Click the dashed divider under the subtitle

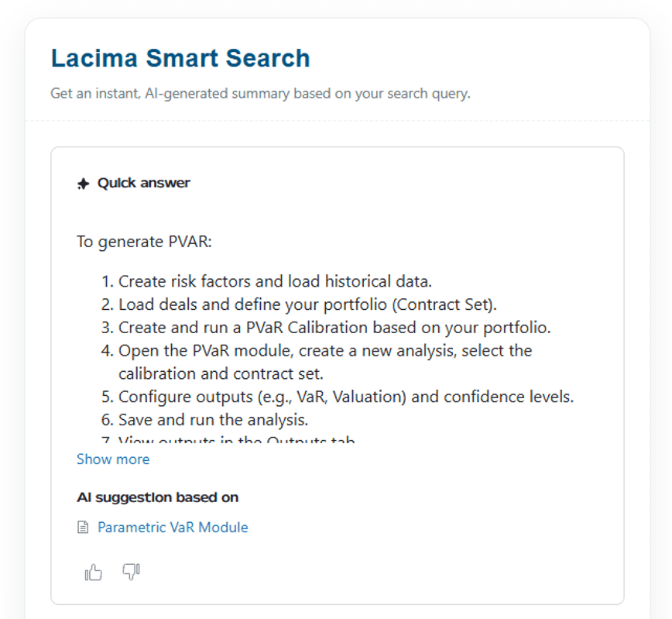(337, 121)
